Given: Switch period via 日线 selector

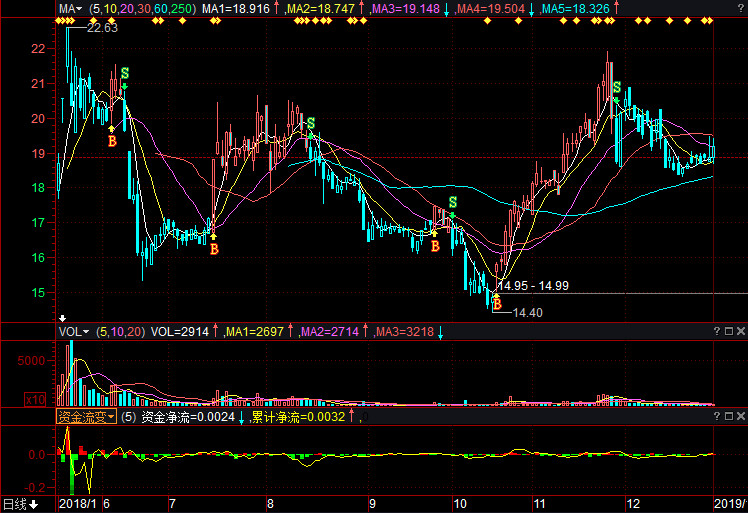Looking at the screenshot, I should pos(21,504).
